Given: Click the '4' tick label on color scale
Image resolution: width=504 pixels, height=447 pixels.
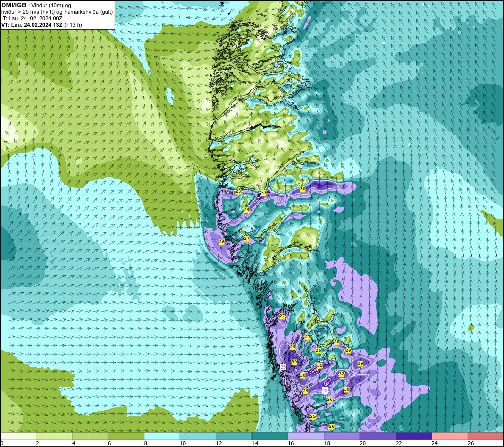Looking at the screenshot, I should pyautogui.click(x=74, y=443).
